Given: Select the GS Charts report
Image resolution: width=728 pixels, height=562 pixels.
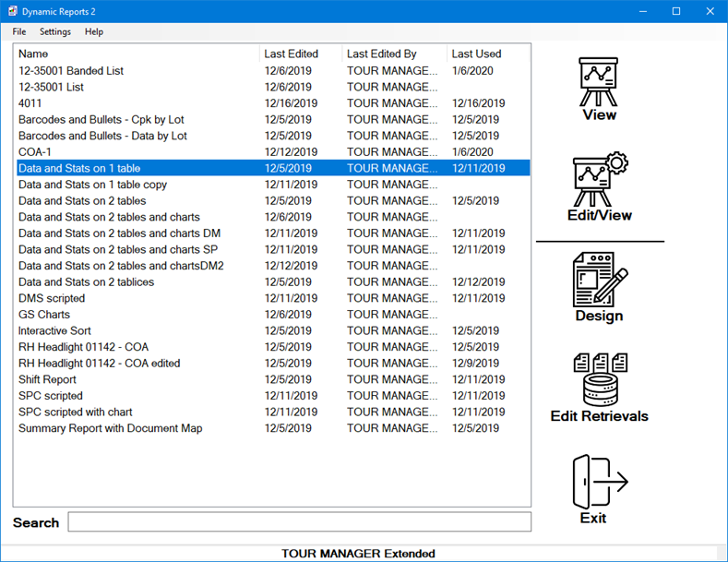Looking at the screenshot, I should [44, 315].
